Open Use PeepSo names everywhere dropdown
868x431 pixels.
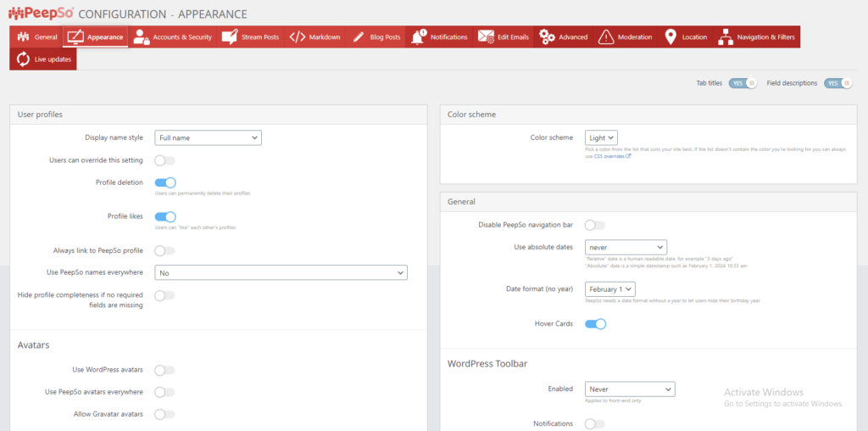(281, 272)
